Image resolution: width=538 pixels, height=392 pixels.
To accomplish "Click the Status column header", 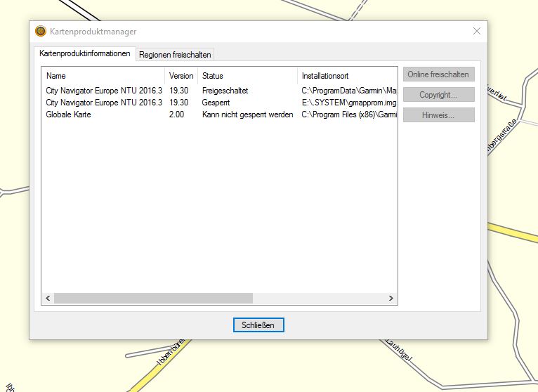I will point(212,75).
